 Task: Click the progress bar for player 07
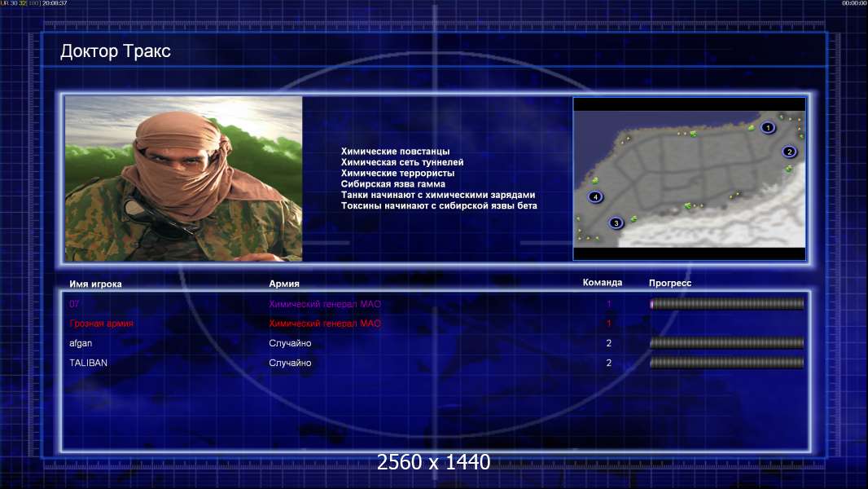727,303
